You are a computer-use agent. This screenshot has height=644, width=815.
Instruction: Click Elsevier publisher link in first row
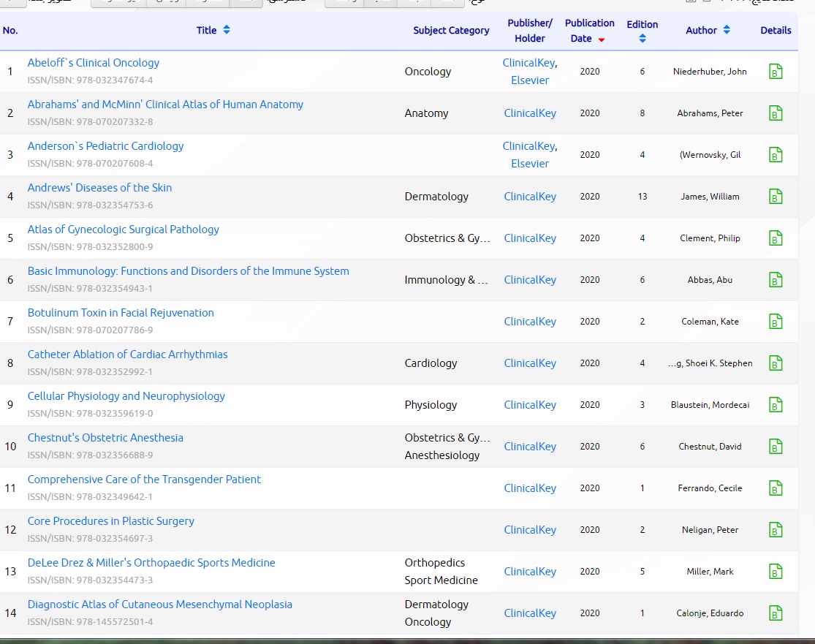530,80
